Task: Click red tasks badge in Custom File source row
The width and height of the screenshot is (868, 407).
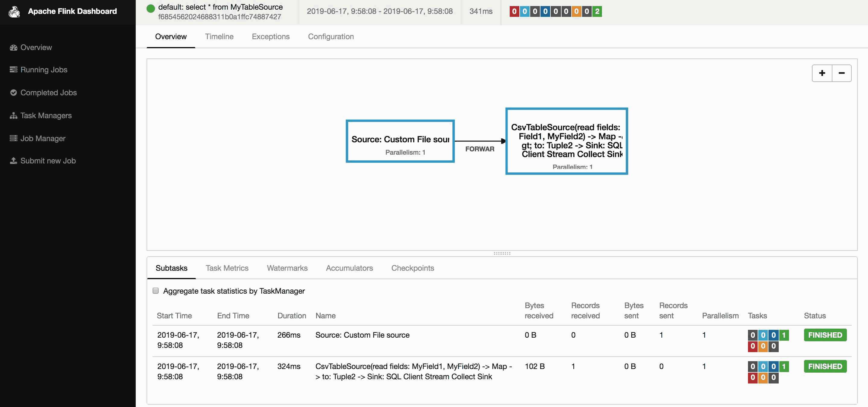Action: point(753,346)
